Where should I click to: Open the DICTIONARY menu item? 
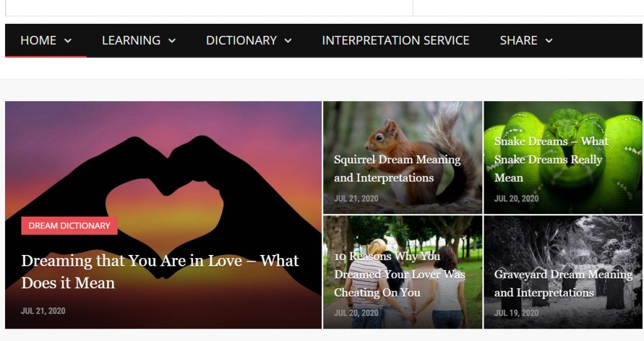(241, 40)
